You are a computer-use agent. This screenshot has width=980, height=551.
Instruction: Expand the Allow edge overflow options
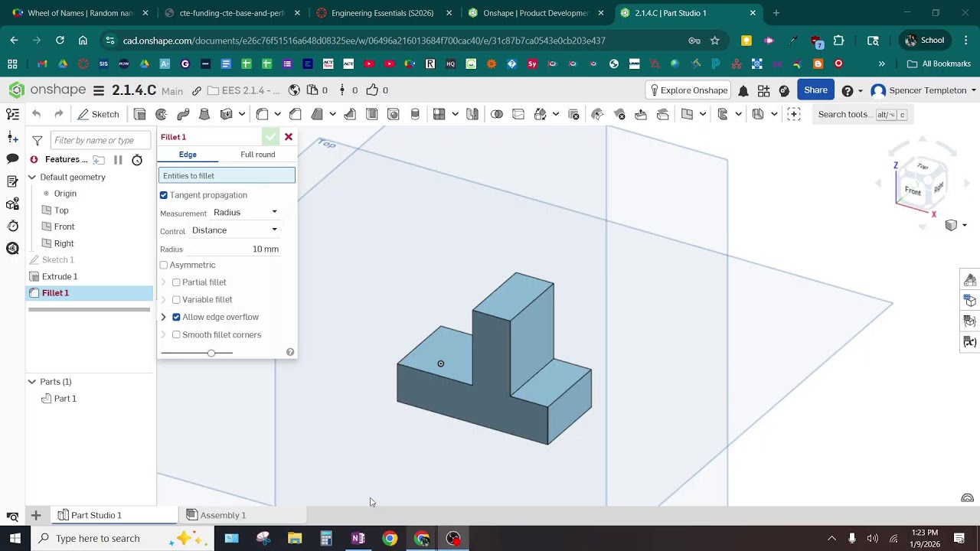163,317
